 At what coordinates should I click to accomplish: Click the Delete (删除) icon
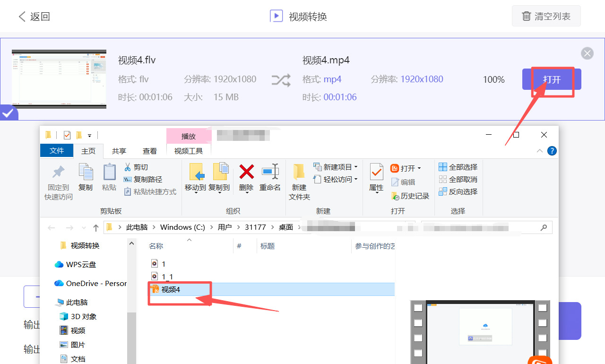click(246, 180)
